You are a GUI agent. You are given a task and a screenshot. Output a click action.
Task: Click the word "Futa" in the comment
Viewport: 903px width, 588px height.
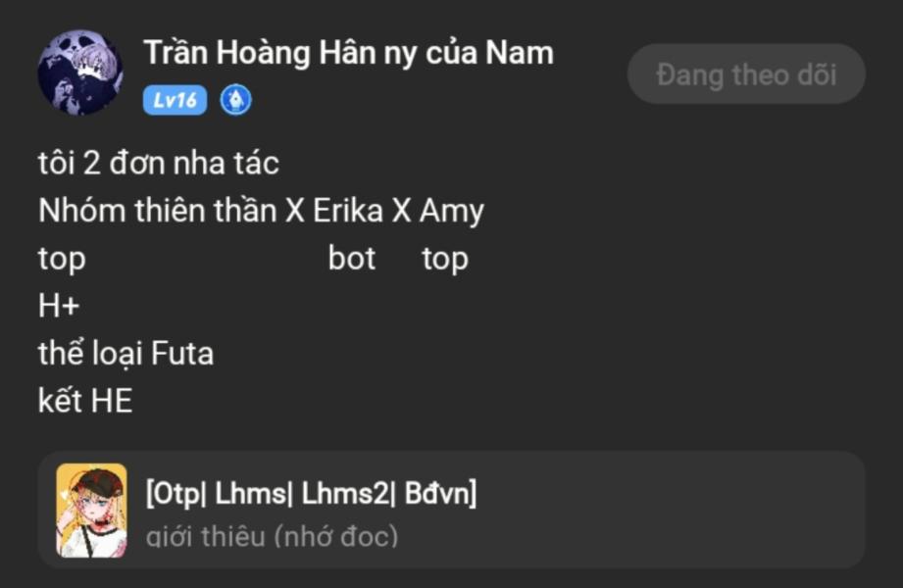pos(182,353)
